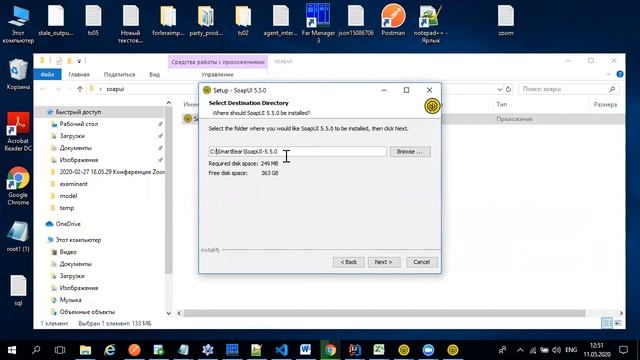Open the recent locations dropdown in Explorer
This screenshot has width=640, height=360.
tap(69, 89)
